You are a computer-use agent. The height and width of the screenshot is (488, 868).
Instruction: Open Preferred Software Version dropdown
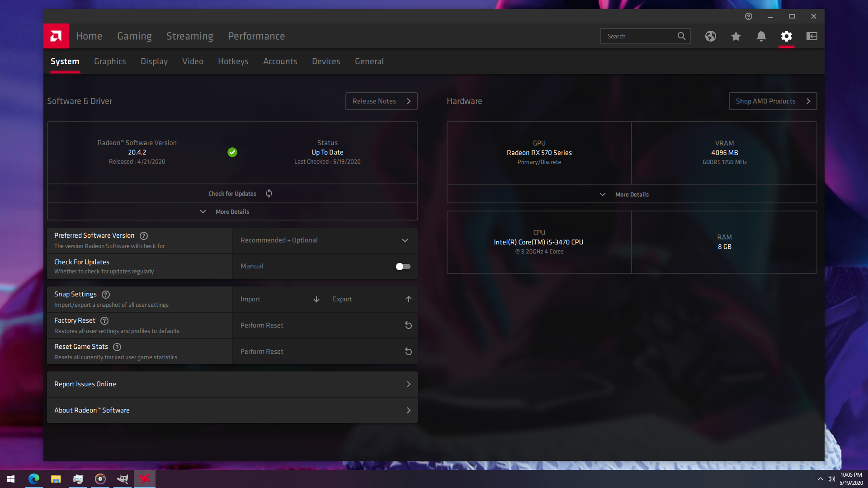click(x=325, y=240)
